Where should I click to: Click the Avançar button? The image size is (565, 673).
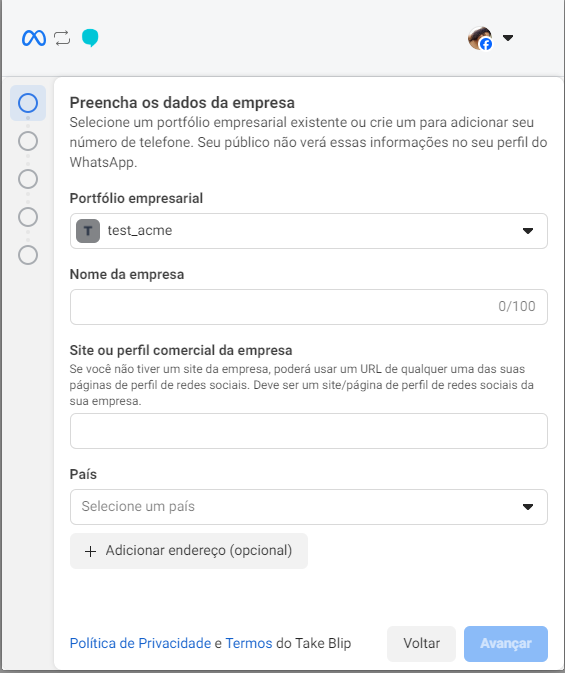point(506,644)
